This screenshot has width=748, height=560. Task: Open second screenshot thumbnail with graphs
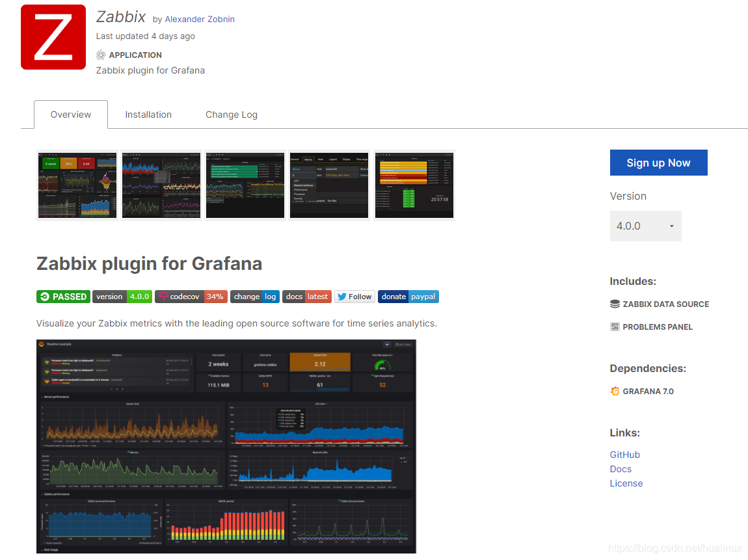(x=161, y=185)
